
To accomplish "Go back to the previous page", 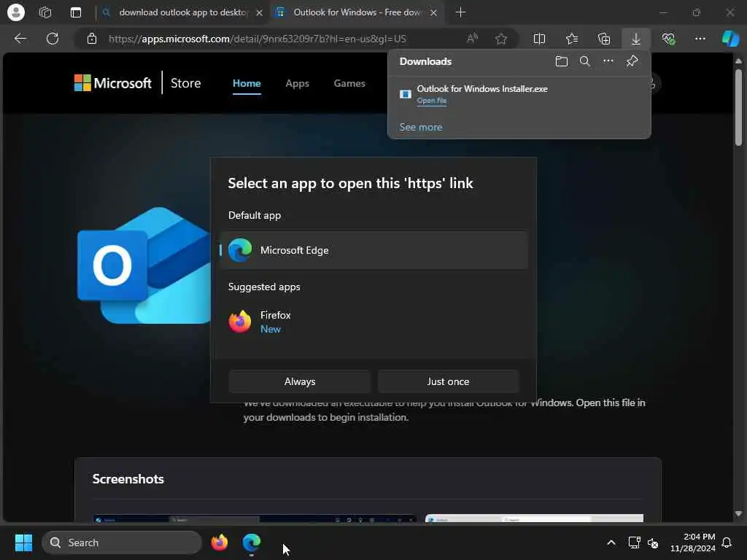I will 20,39.
